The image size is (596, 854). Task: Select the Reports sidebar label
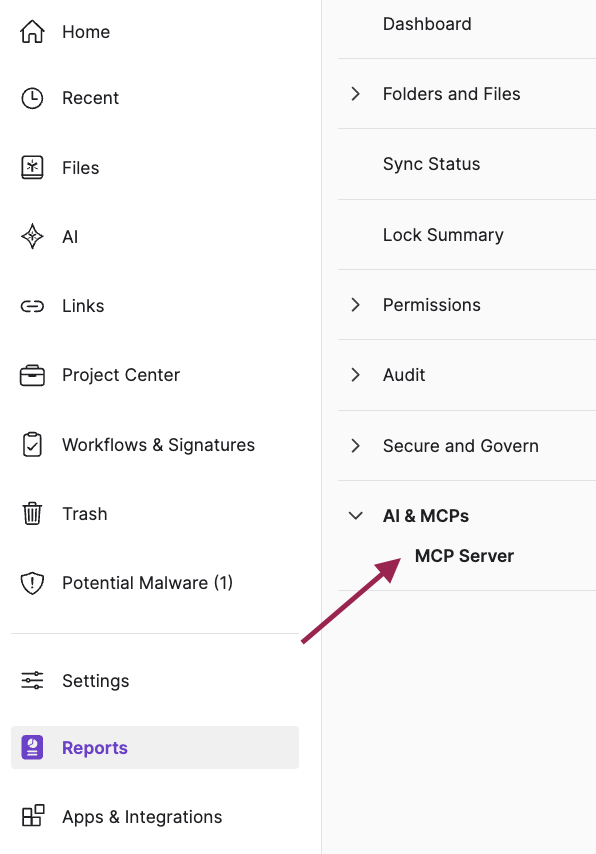(95, 748)
